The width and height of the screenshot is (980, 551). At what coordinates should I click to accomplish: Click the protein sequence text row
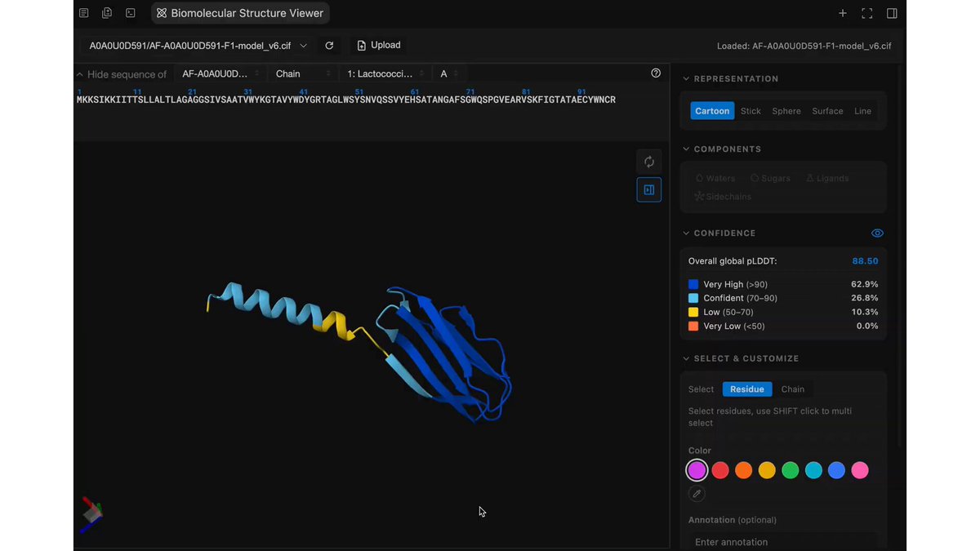[346, 100]
